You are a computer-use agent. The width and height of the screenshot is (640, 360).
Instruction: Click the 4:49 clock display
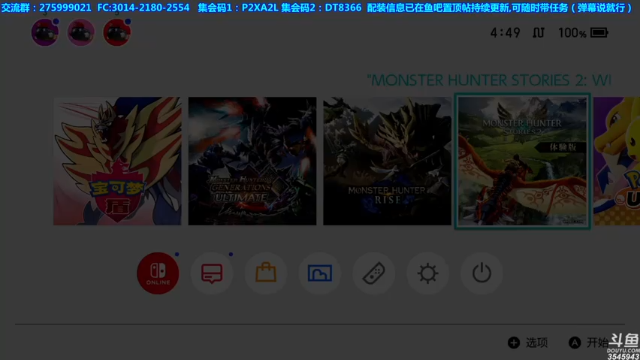(505, 33)
